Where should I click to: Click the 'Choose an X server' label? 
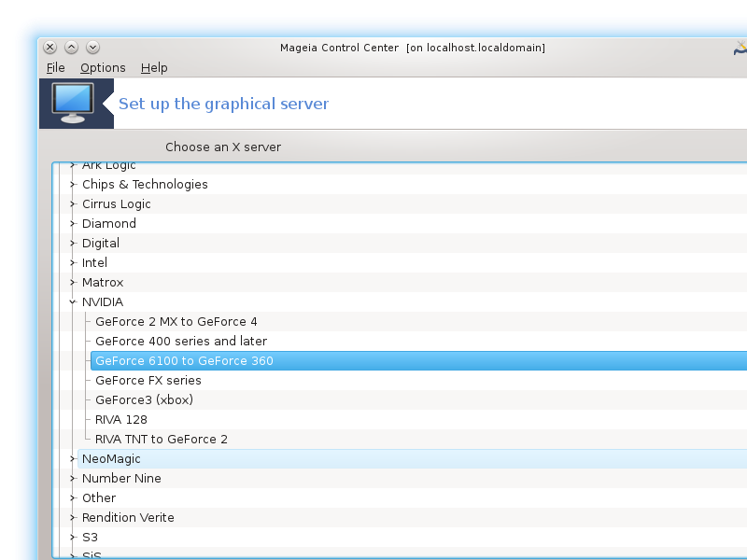tap(223, 147)
